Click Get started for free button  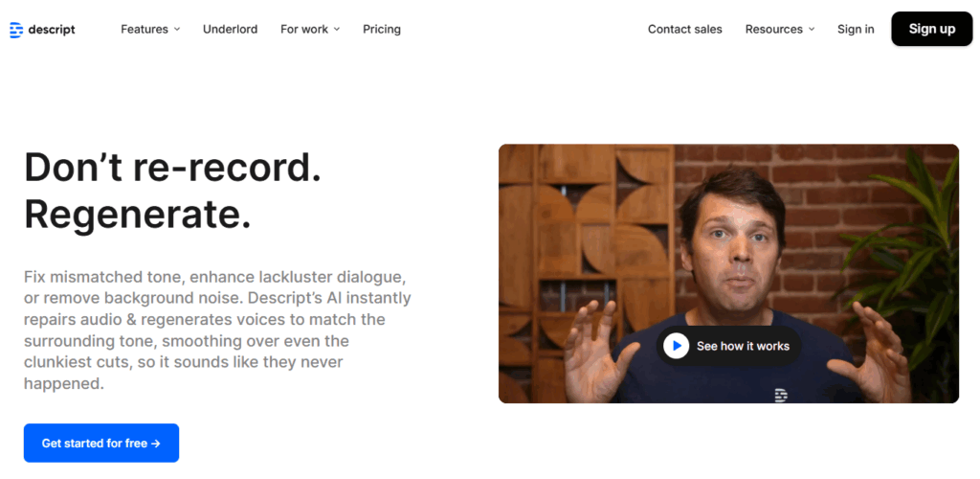[100, 444]
